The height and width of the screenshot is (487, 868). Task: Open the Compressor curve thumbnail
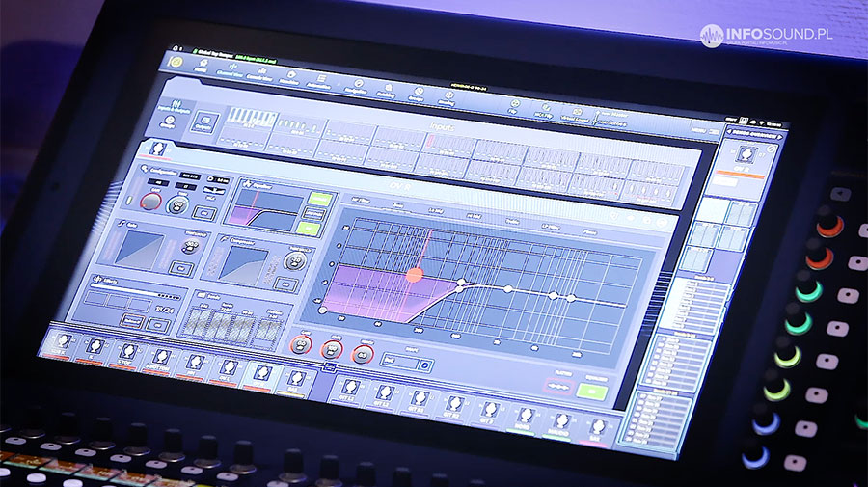coord(244,265)
